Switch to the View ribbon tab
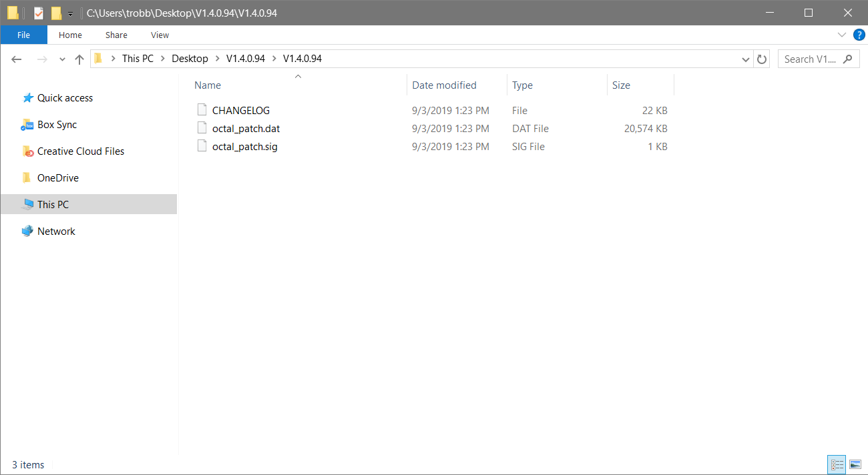Screen dimensions: 868x475 [160, 35]
